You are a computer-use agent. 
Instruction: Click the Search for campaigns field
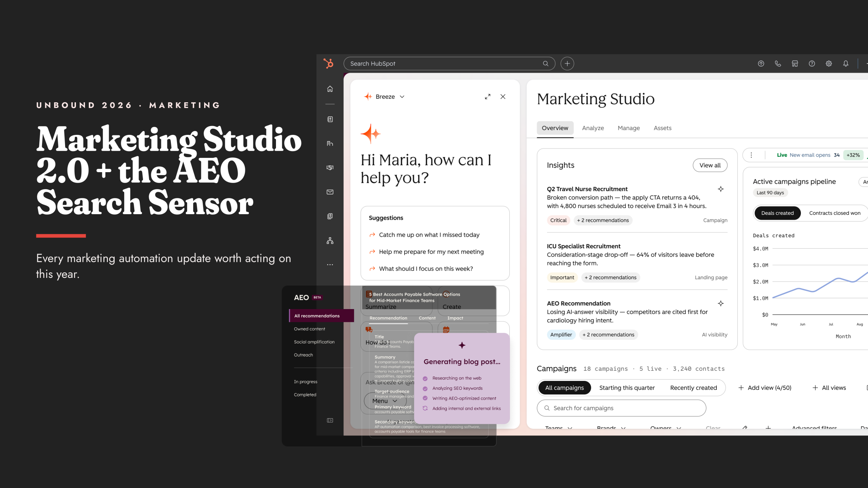(x=622, y=408)
